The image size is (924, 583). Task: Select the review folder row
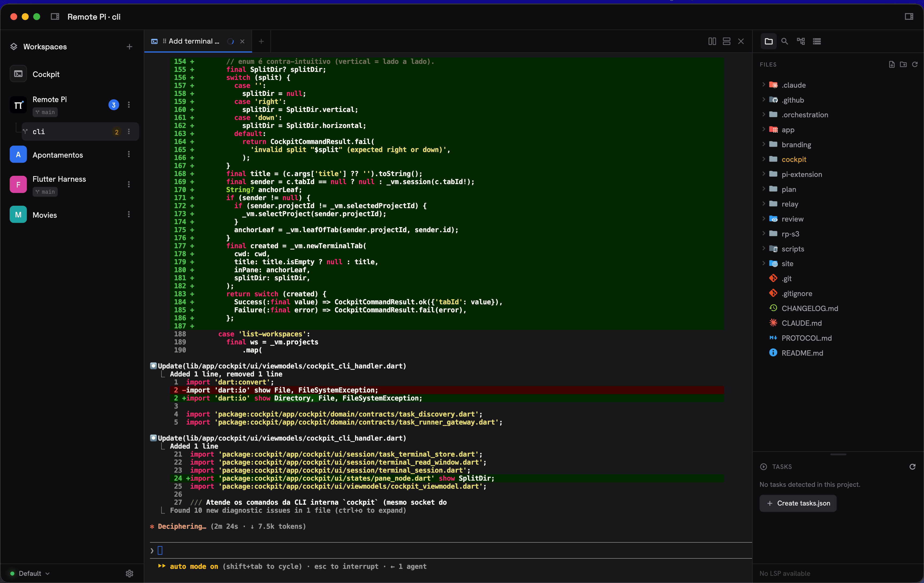[x=838, y=219]
